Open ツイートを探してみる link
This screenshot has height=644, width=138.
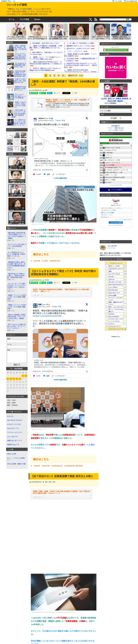pyautogui.click(x=116, y=130)
